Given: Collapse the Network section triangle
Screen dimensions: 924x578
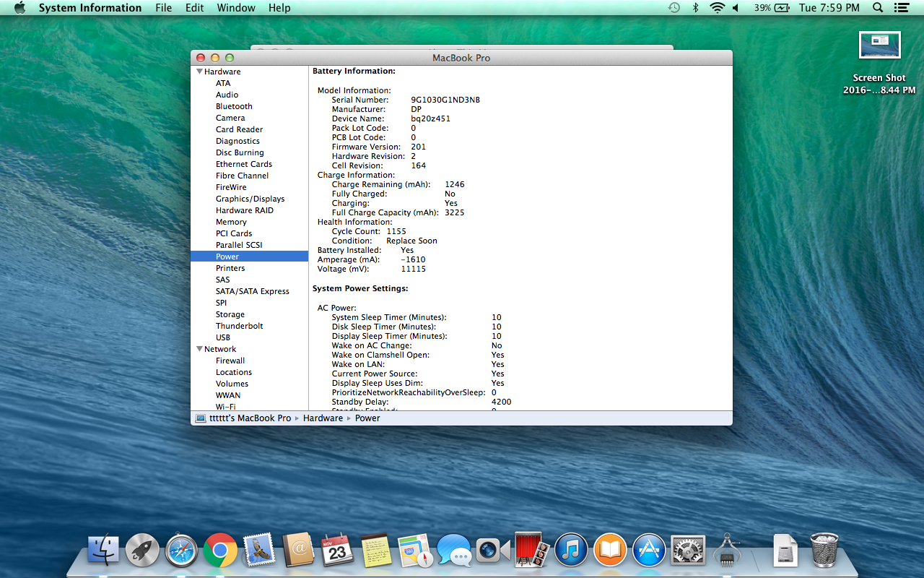Looking at the screenshot, I should (199, 349).
